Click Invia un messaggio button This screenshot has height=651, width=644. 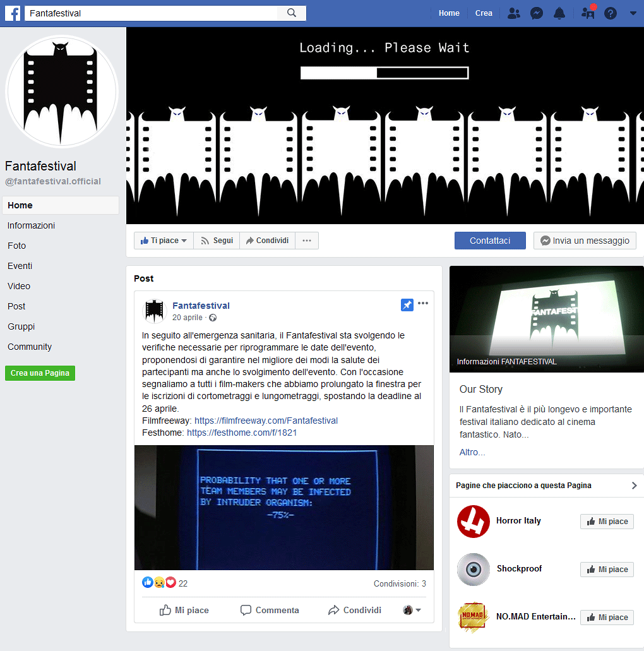(x=585, y=241)
